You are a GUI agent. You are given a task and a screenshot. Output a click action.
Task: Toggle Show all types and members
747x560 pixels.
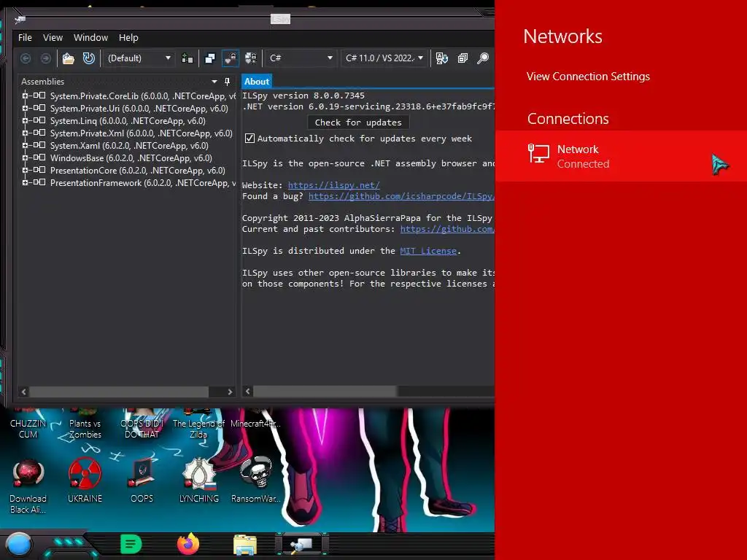(251, 58)
